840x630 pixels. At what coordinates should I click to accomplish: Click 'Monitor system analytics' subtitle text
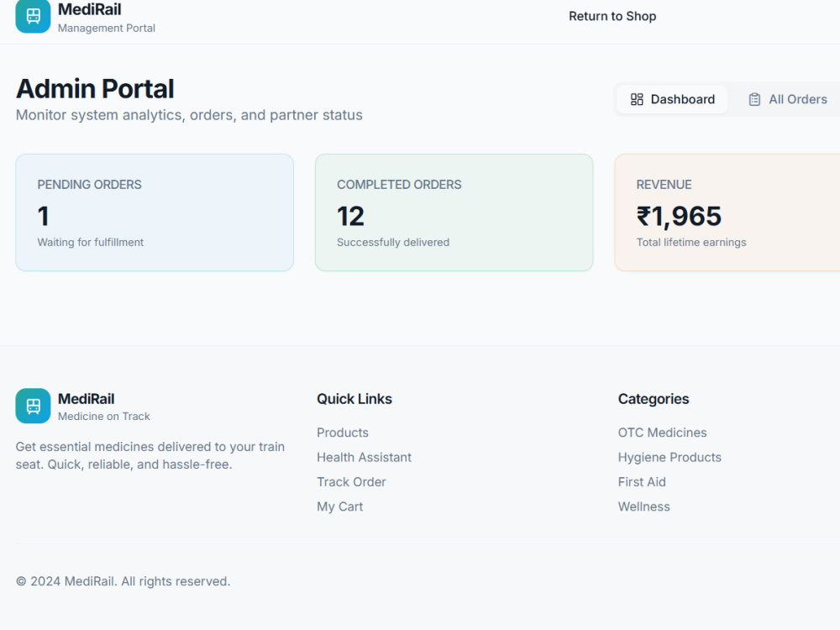click(189, 115)
